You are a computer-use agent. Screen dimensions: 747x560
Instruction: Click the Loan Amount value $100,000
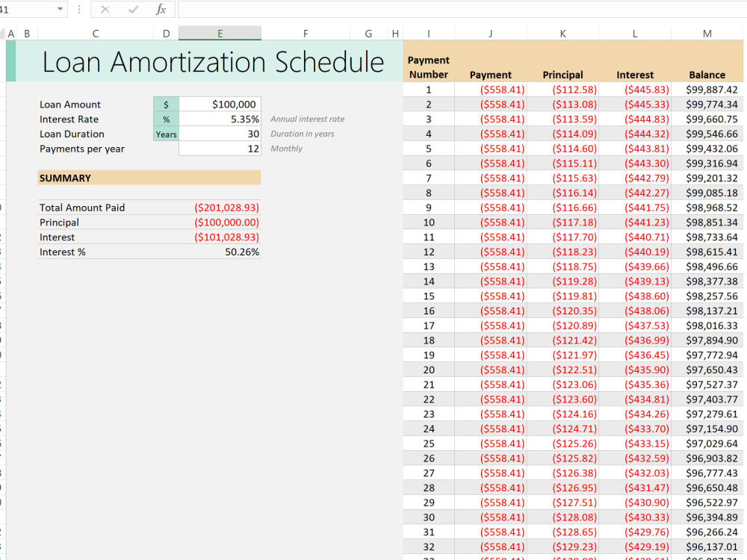(220, 105)
